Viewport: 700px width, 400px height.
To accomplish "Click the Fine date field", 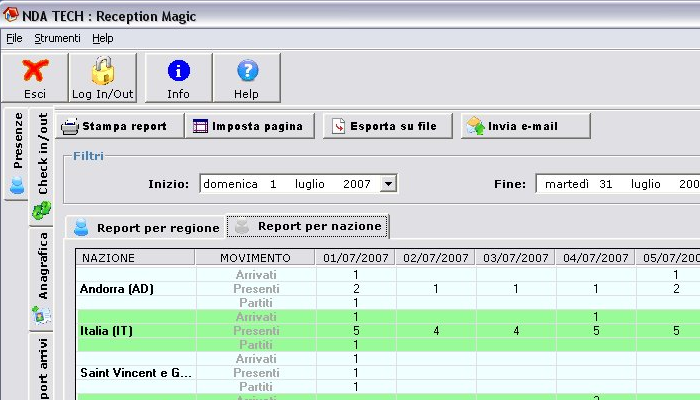I will coord(617,184).
